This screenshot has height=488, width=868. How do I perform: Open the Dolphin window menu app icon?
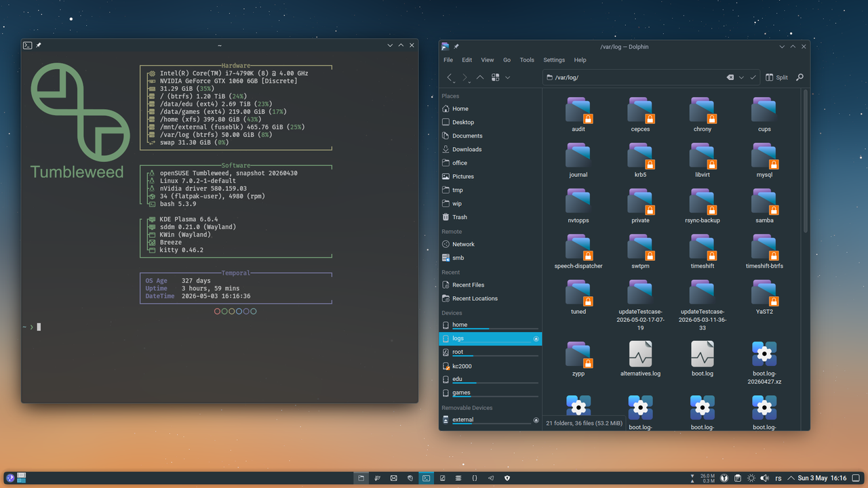[x=445, y=46]
